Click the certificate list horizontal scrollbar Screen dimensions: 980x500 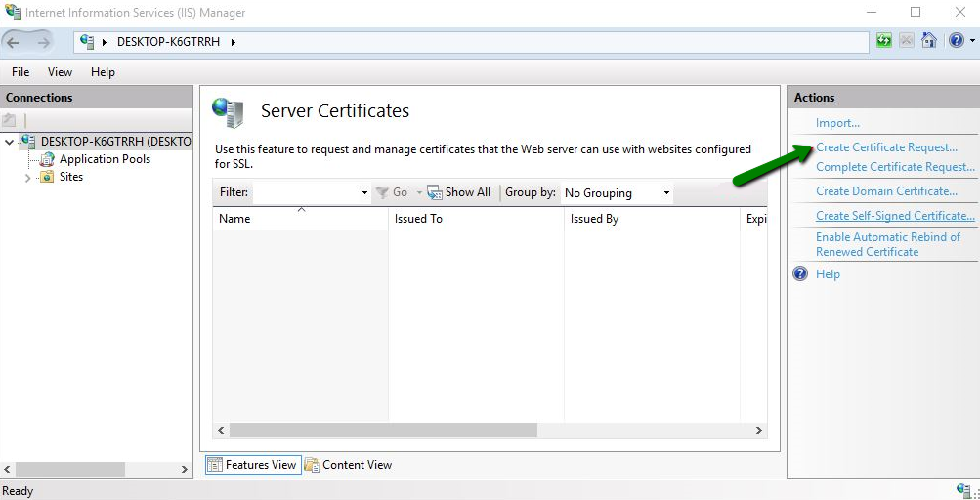(x=383, y=430)
